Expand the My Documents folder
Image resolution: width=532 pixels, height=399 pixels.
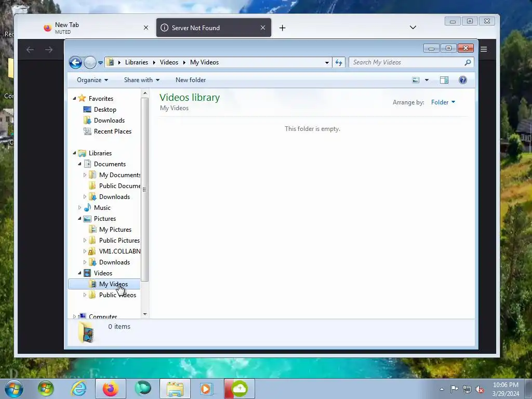pos(85,175)
